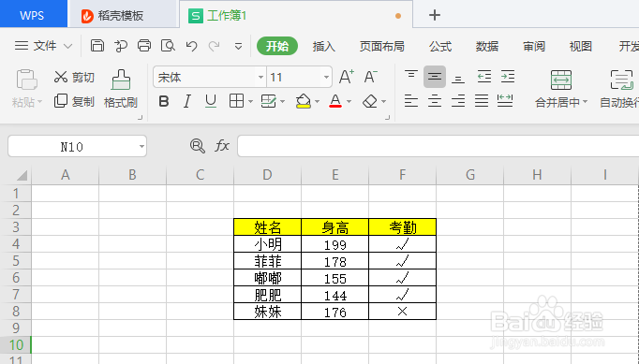Toggle bold formatting

click(x=164, y=101)
